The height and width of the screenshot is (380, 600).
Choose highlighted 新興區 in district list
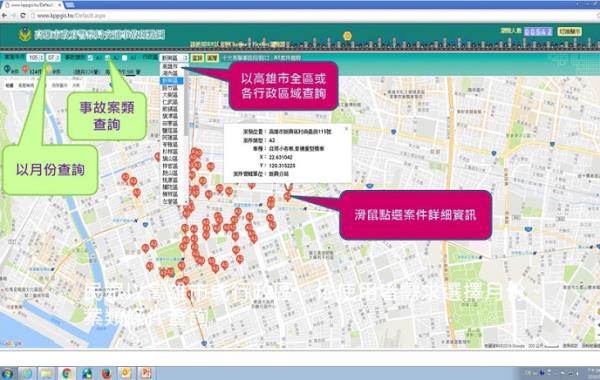tap(171, 80)
